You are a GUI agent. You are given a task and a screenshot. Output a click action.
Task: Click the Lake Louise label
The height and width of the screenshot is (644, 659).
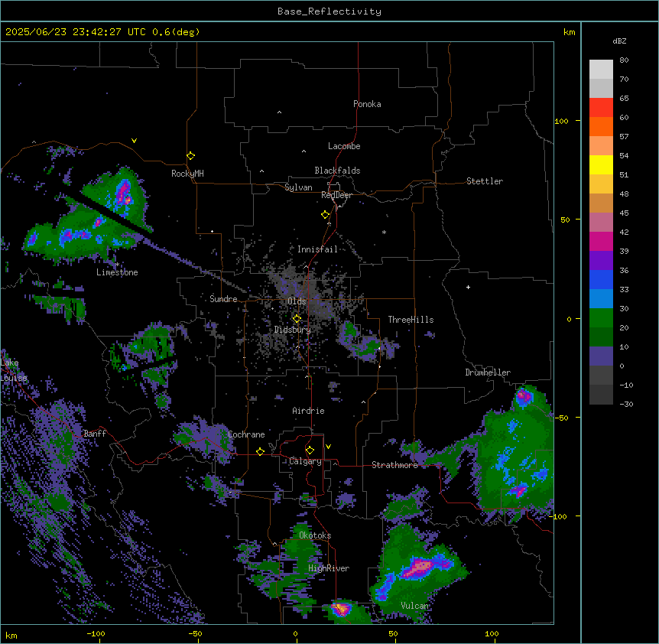[x=13, y=370]
